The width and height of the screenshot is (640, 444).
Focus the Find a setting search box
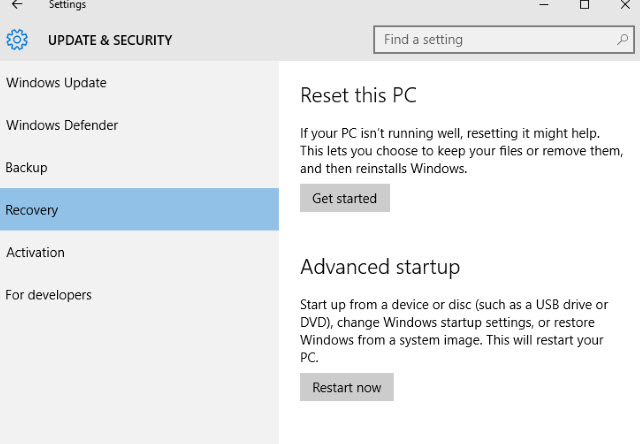504,40
